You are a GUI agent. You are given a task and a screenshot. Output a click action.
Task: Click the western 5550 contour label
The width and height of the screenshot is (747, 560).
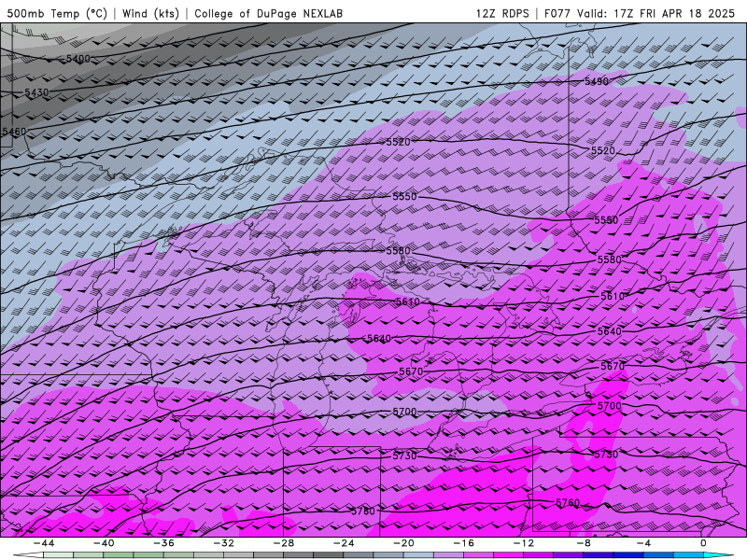(404, 196)
